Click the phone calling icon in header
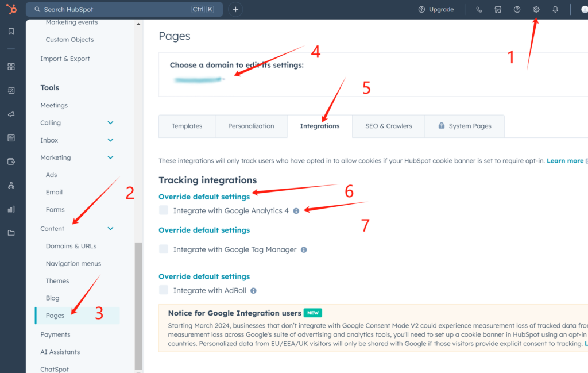This screenshot has width=588, height=373. 479,10
